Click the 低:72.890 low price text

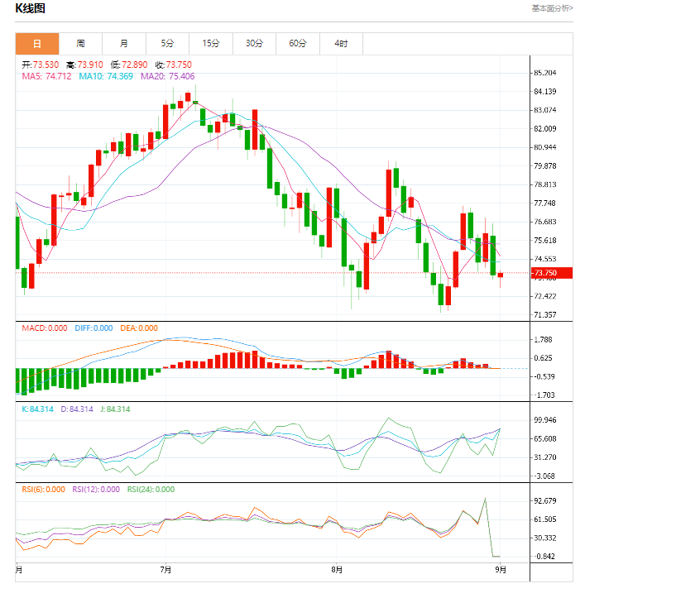point(129,65)
